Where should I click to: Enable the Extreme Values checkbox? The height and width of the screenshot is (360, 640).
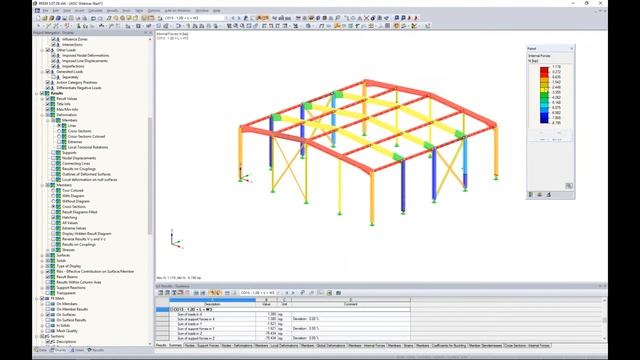pos(53,228)
